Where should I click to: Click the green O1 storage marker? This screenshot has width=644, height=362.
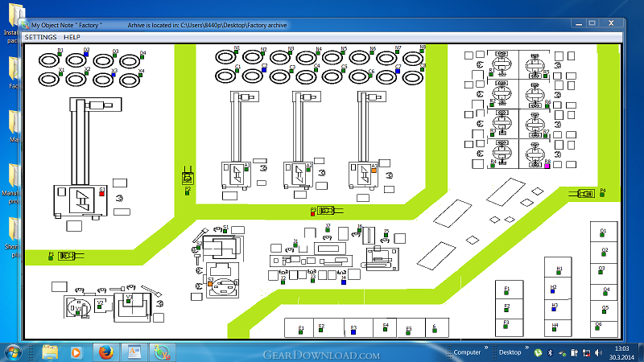coord(603,235)
